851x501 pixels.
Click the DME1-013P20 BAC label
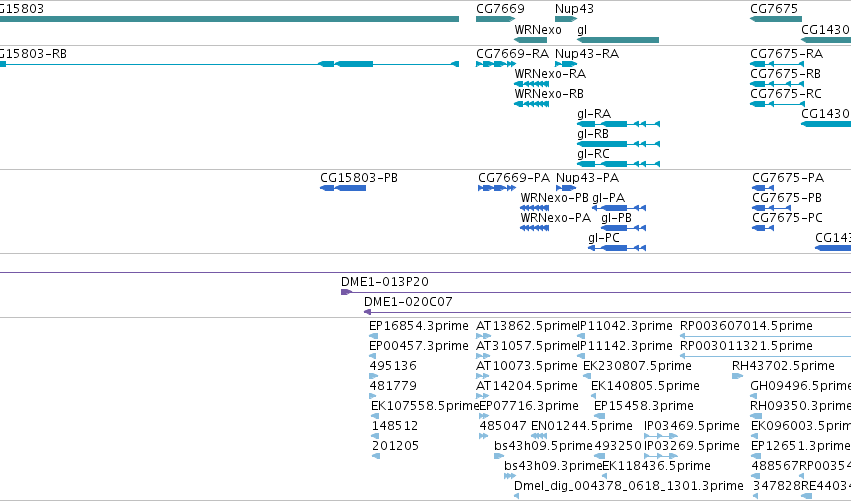tap(384, 282)
